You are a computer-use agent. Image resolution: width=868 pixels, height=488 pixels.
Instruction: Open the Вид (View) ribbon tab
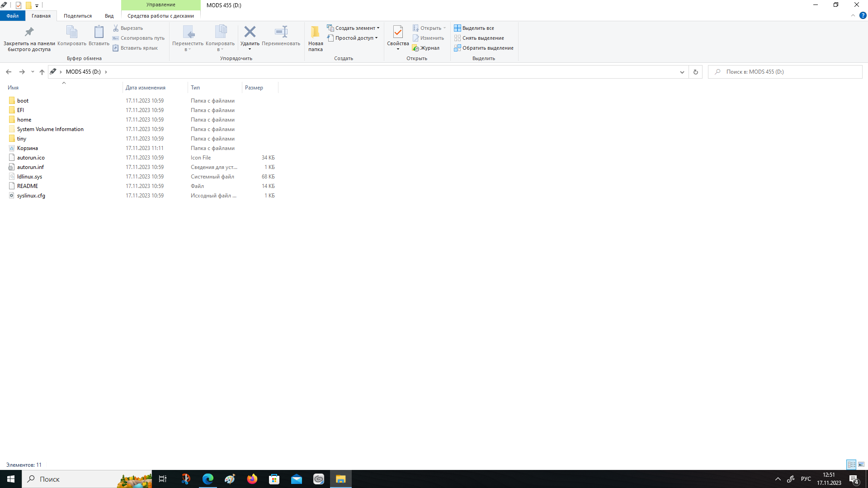[109, 16]
